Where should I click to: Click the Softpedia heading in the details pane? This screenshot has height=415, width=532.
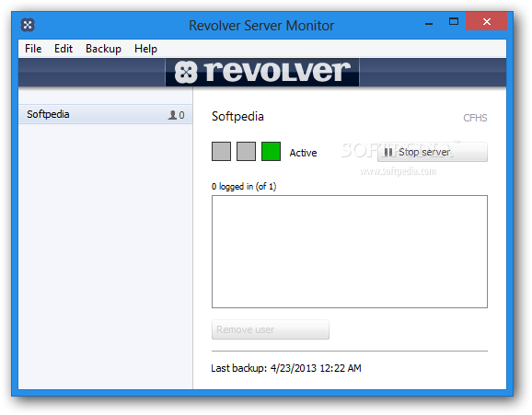(x=237, y=116)
